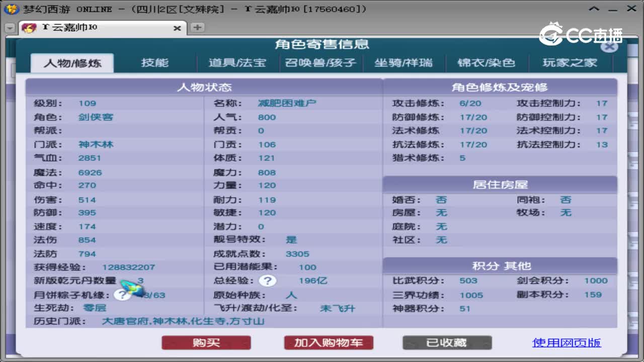Close the 角色寄售信息 dialog with X
This screenshot has height=362, width=644.
pyautogui.click(x=609, y=47)
